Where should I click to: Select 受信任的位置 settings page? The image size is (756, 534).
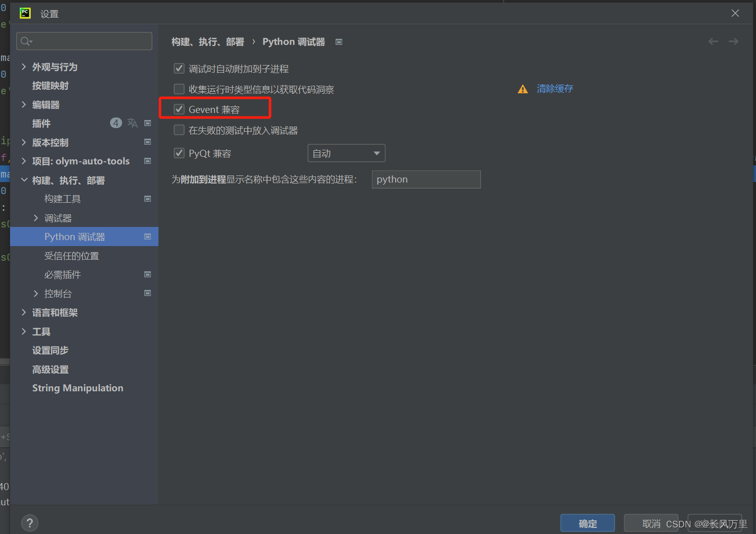72,256
